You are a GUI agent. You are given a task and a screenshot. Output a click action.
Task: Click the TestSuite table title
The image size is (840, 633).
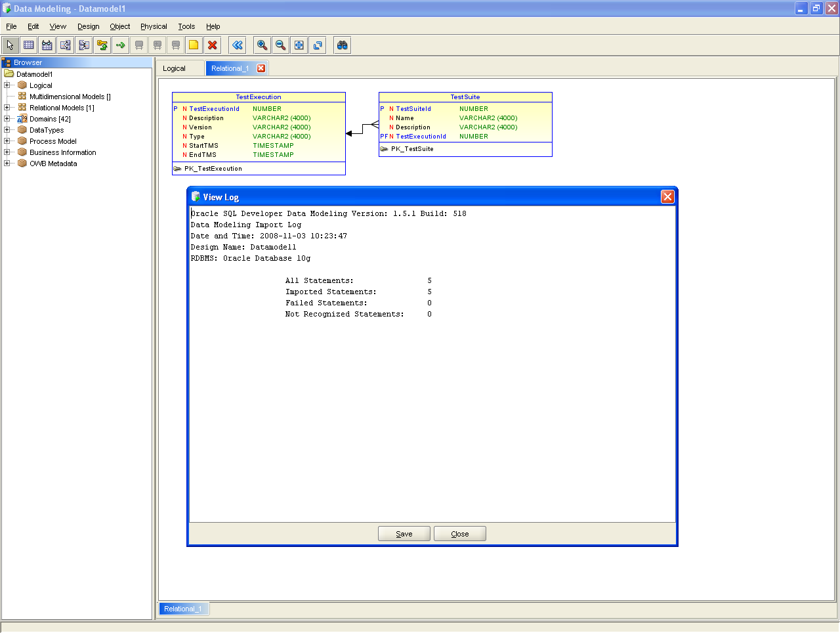(465, 97)
